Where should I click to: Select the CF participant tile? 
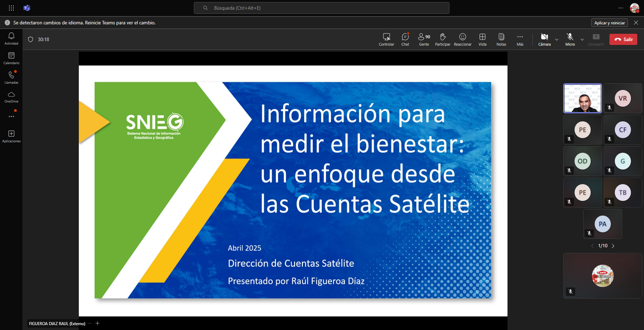(x=623, y=130)
